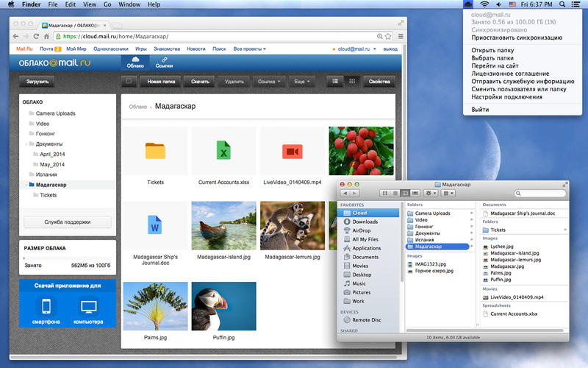Image resolution: width=588 pixels, height=368 pixels.
Task: Click the Finder search field
Action: pyautogui.click(x=539, y=194)
